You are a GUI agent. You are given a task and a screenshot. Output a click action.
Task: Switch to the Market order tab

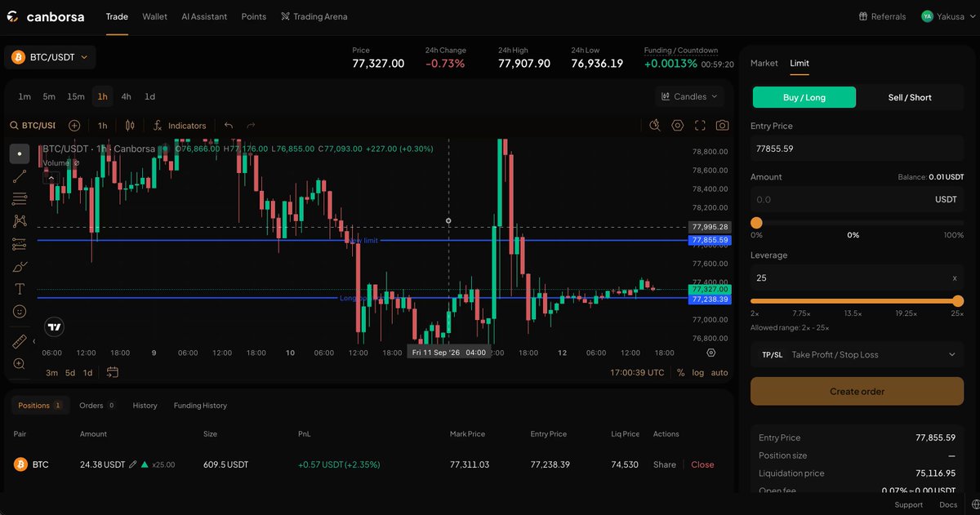764,63
